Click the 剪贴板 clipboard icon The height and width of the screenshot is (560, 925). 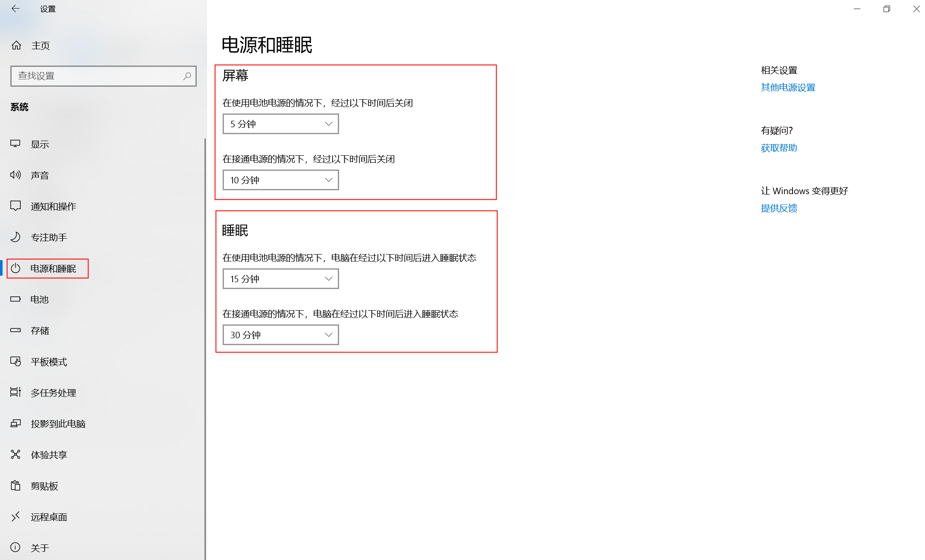click(x=16, y=485)
